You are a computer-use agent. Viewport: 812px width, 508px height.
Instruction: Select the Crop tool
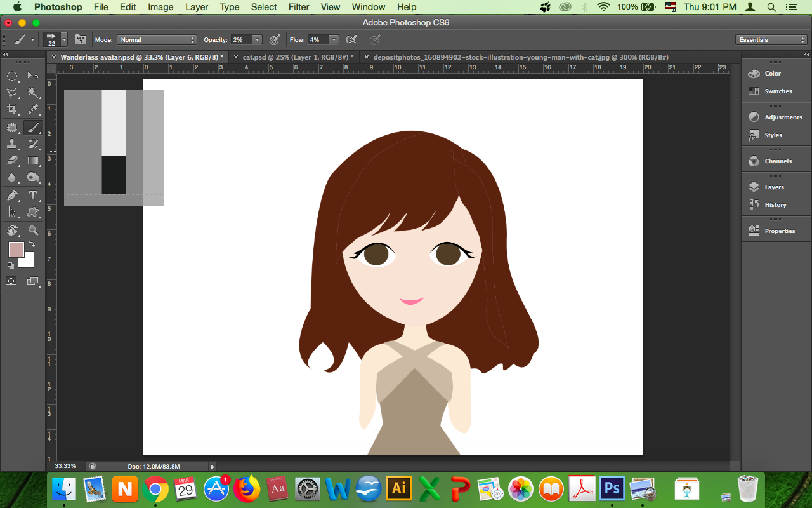[12, 109]
